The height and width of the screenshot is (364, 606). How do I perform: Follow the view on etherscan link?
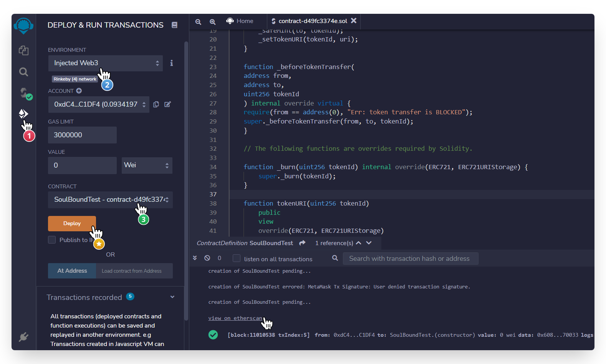pos(235,318)
